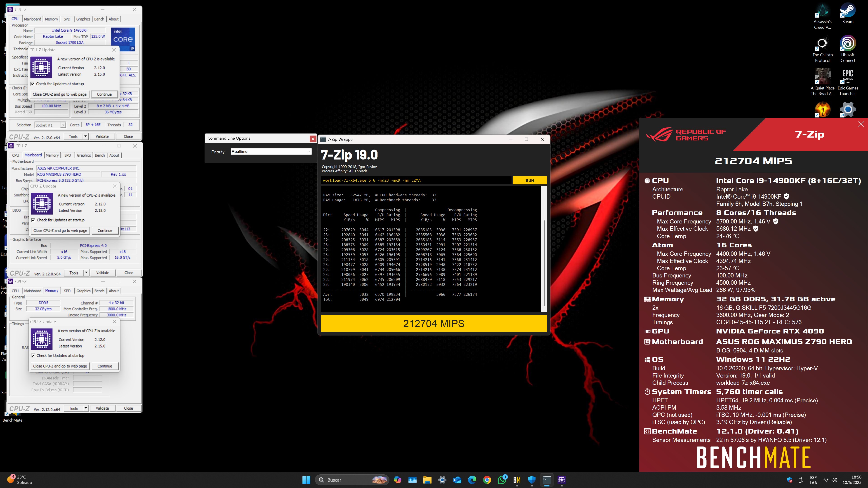The height and width of the screenshot is (488, 868).
Task: Switch to CPU-Z taskbar icon
Action: (561, 480)
